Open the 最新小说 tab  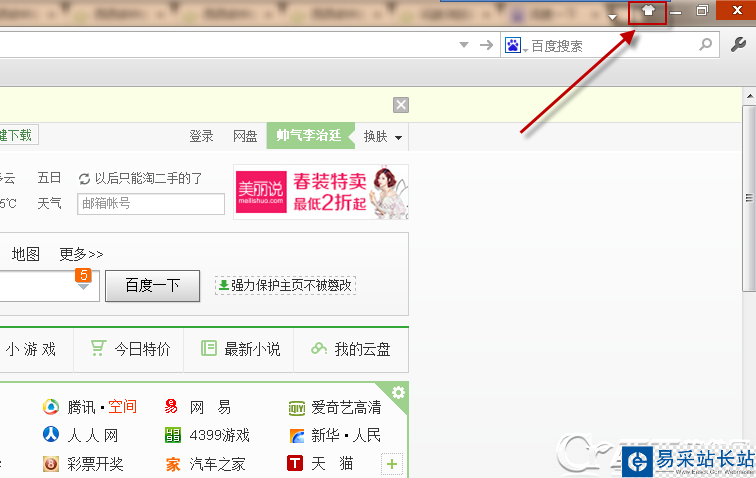pyautogui.click(x=239, y=349)
